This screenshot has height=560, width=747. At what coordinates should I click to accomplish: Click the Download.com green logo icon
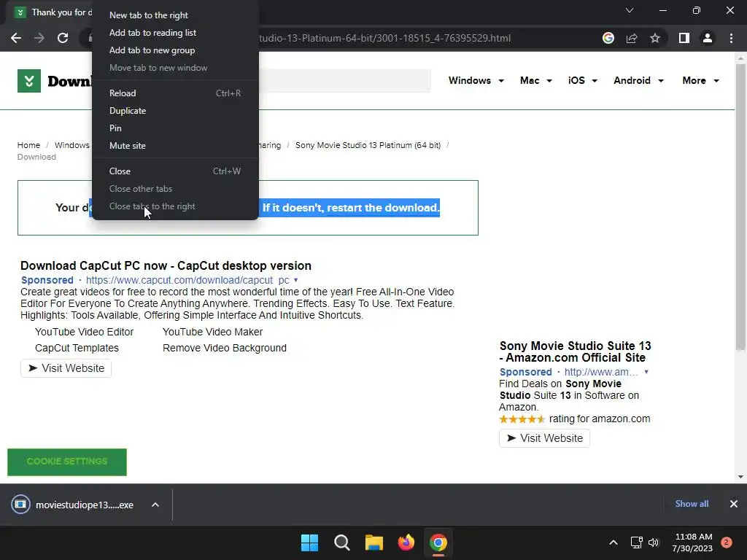(29, 81)
